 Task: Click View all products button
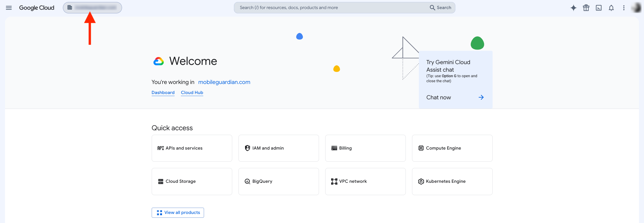[178, 213]
